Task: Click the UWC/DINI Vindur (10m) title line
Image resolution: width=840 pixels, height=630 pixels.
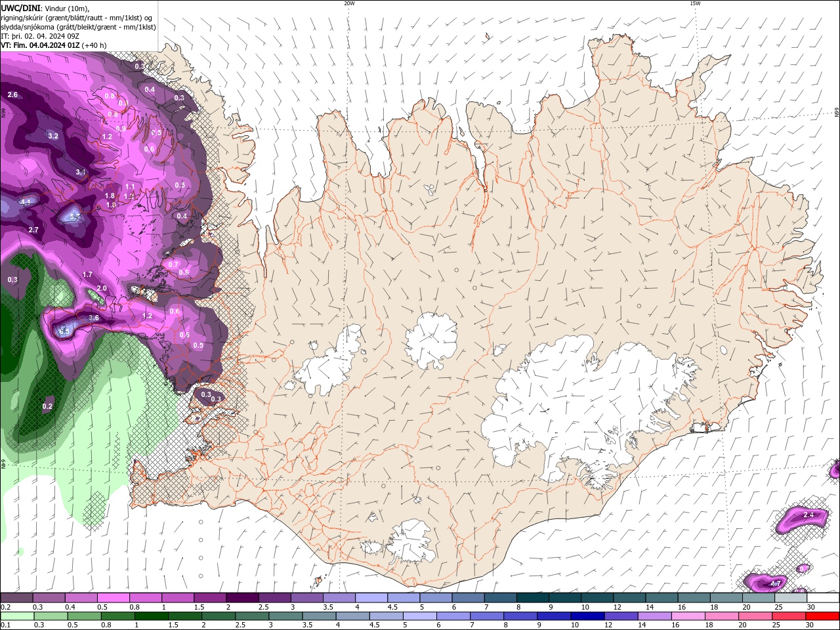Action: pos(45,7)
